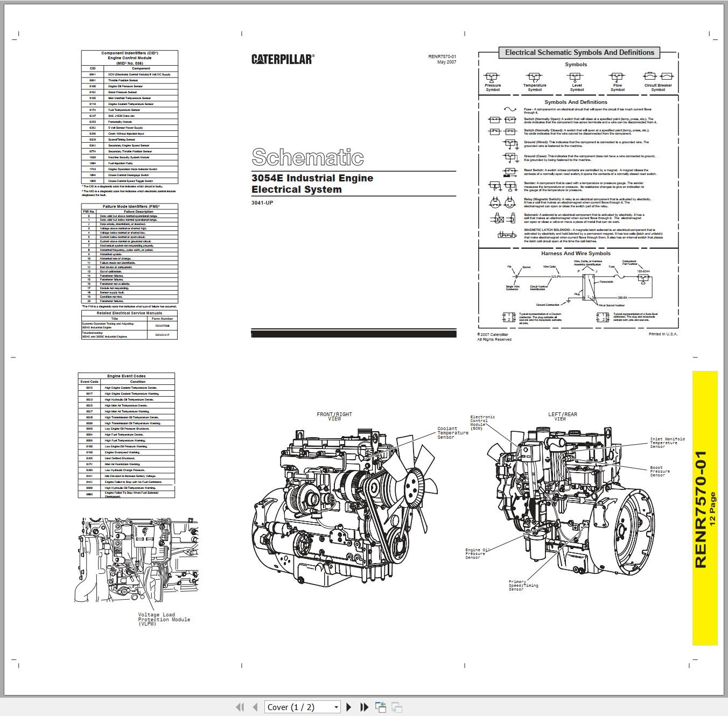This screenshot has height=716, width=728.
Task: Click the 'Failure Mode Identifiers (FMI)' title
Action: coord(131,206)
